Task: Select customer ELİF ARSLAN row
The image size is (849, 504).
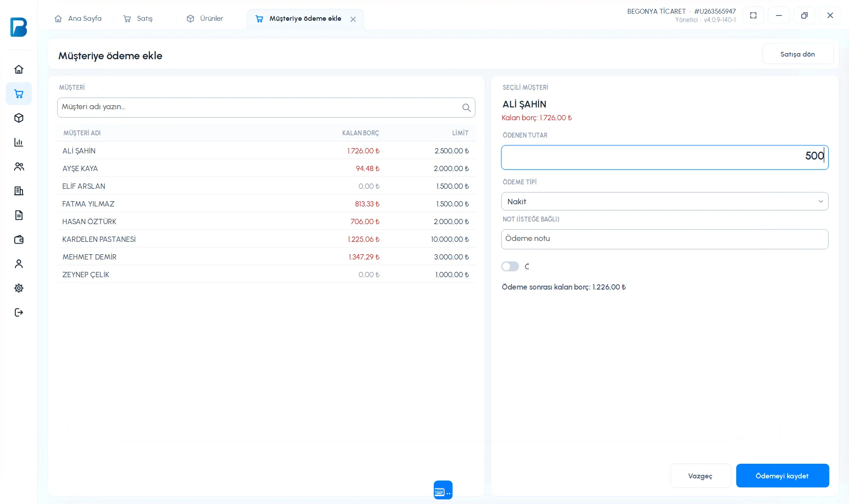Action: tap(266, 186)
